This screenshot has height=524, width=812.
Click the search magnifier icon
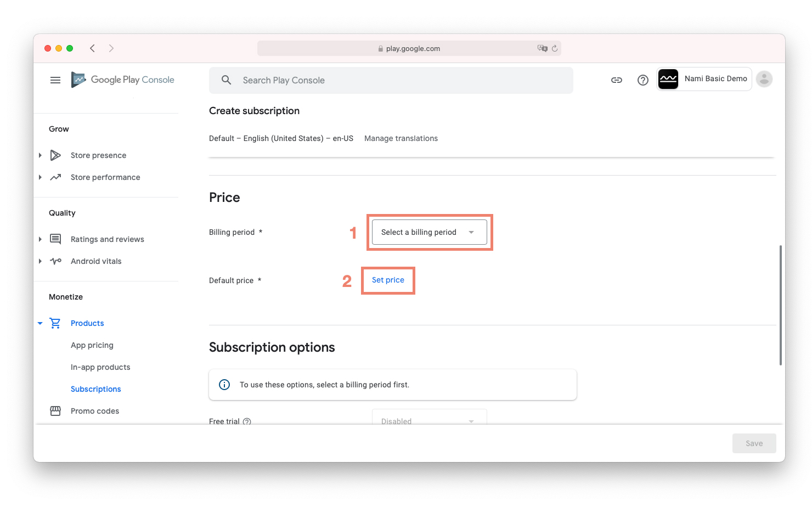(x=226, y=80)
